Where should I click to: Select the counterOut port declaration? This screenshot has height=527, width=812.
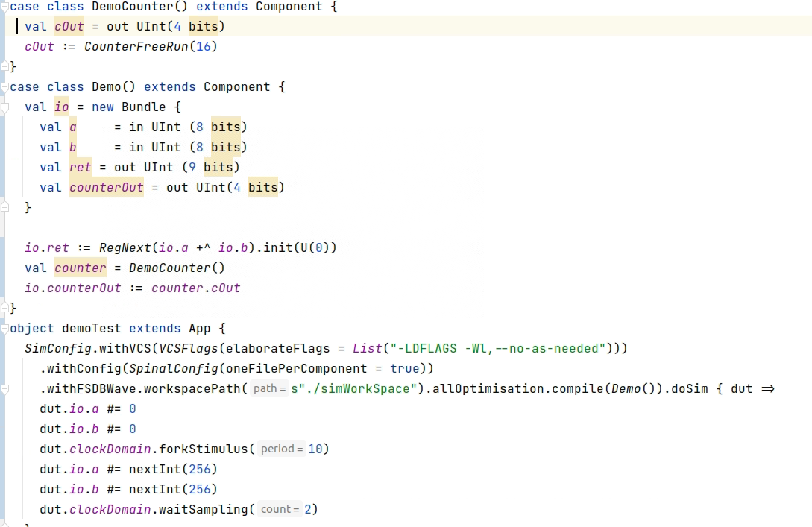tap(107, 187)
